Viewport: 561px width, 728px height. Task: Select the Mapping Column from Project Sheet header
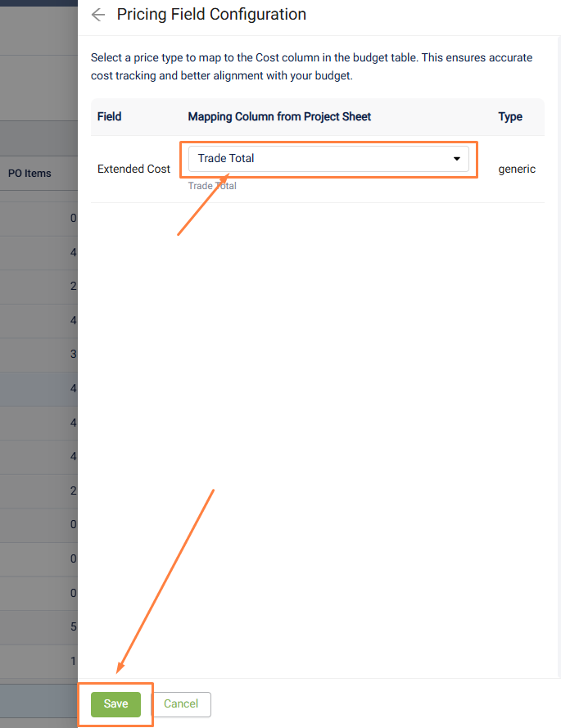click(279, 116)
